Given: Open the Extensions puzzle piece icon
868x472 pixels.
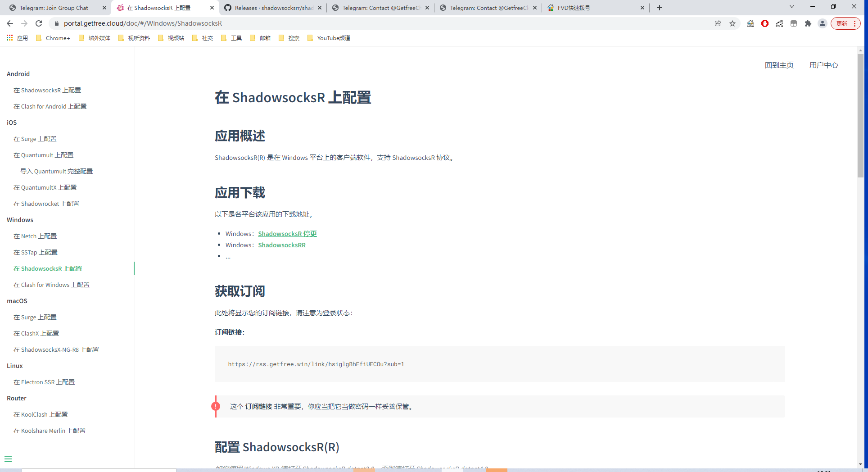Looking at the screenshot, I should point(808,23).
